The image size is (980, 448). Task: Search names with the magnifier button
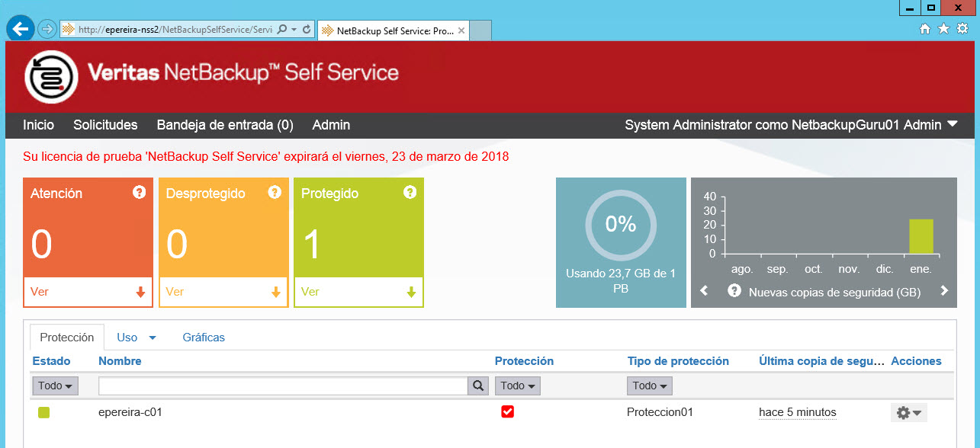pos(478,386)
